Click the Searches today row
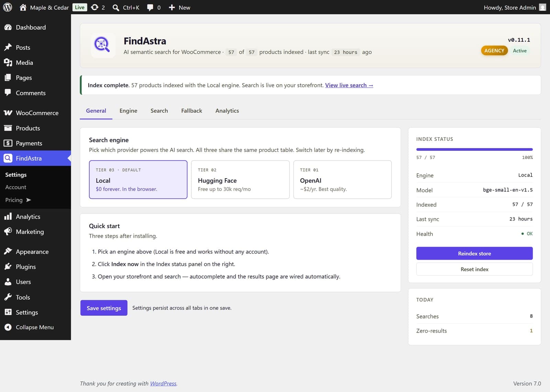 click(x=474, y=316)
